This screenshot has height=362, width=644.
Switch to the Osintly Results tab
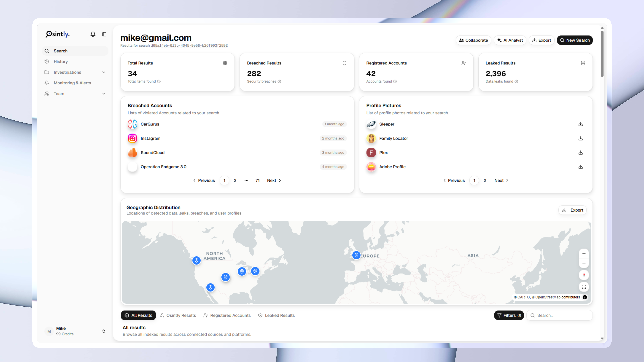[x=178, y=316]
